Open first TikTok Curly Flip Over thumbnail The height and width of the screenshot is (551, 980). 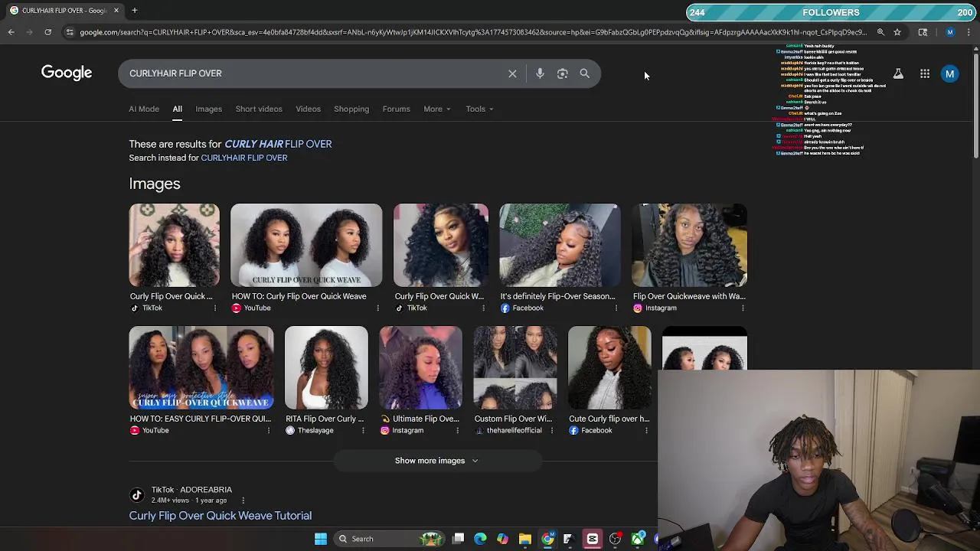pos(174,245)
